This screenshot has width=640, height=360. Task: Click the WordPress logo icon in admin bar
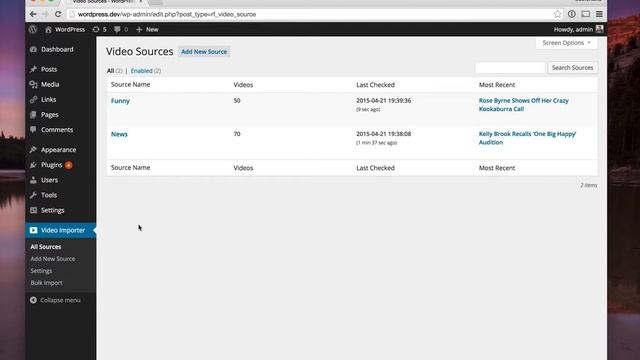click(33, 29)
